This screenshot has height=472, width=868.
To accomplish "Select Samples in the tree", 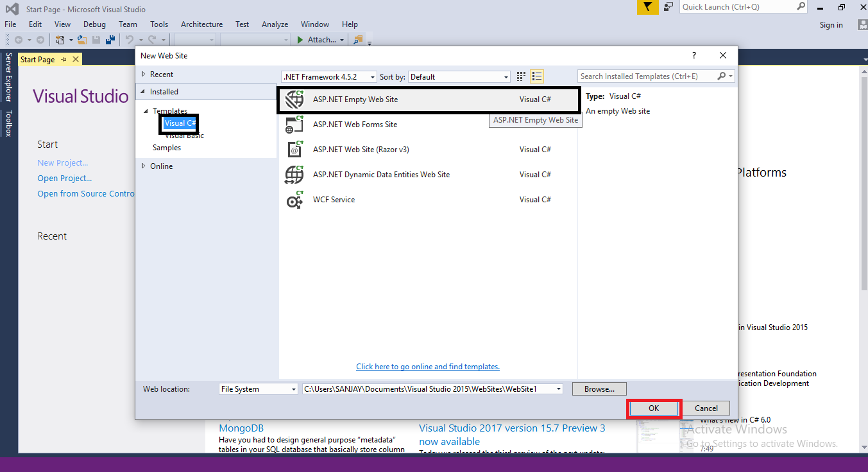I will (x=167, y=148).
